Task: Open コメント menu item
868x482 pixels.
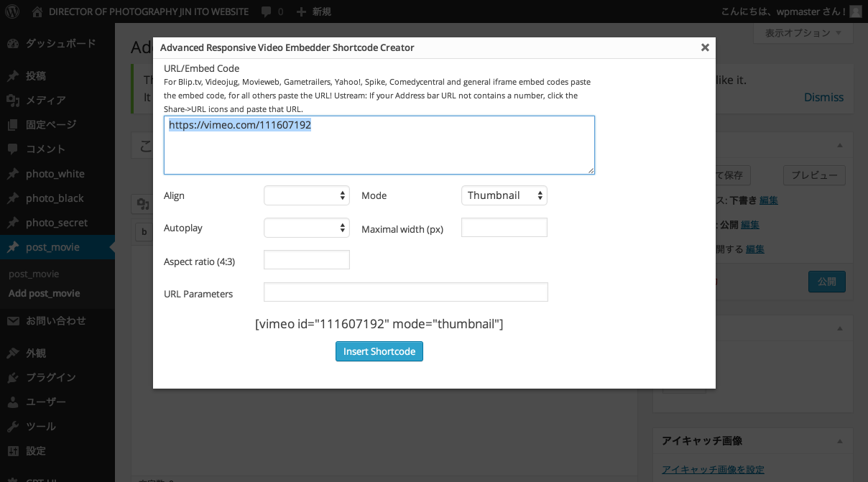Action: (46, 149)
